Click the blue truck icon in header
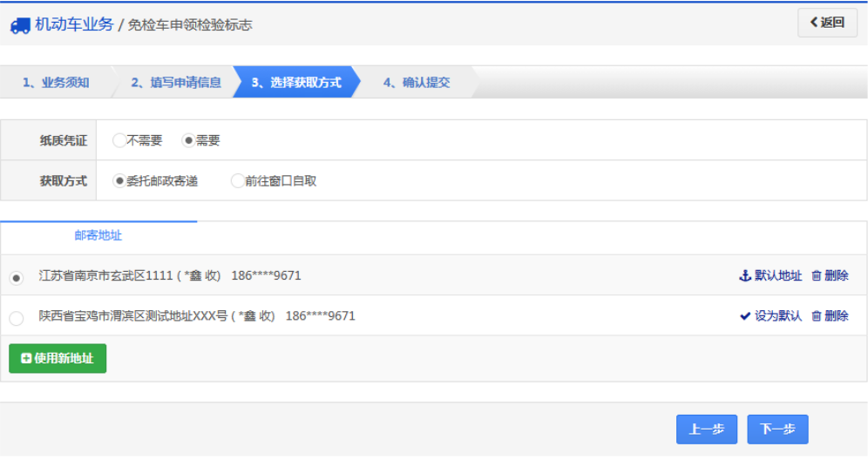This screenshot has width=868, height=460. click(x=20, y=25)
